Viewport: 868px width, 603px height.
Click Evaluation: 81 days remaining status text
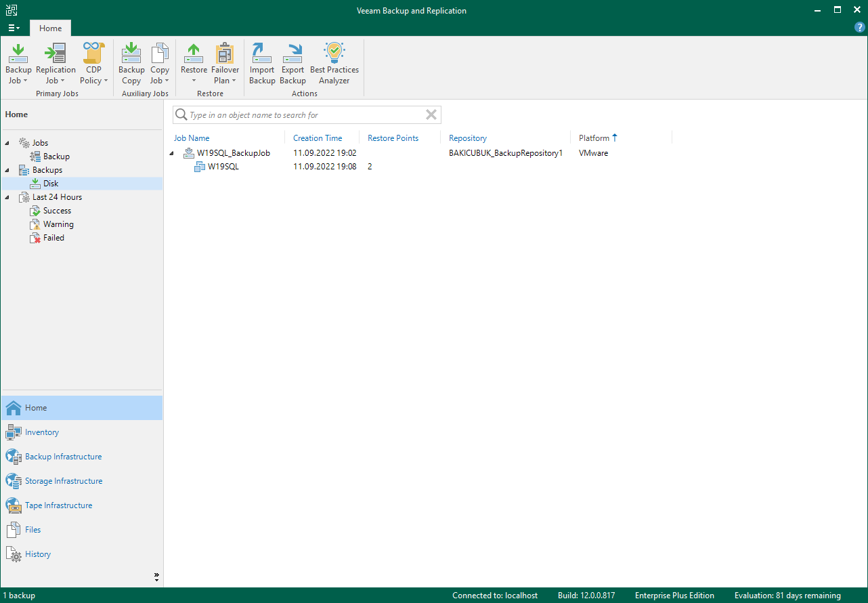coord(787,596)
